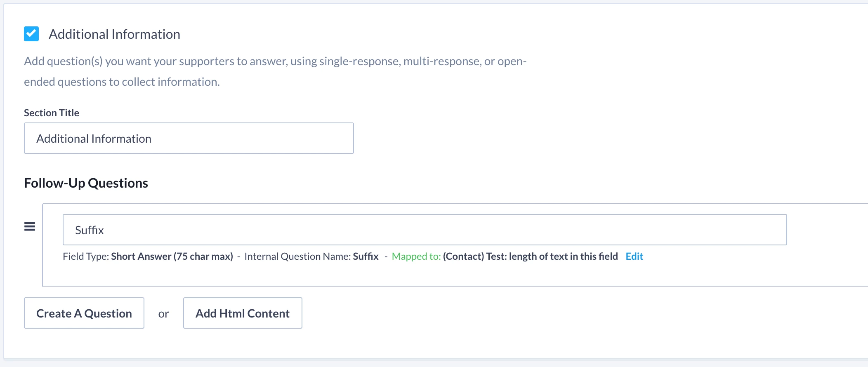Click into the Suffix question text field
Screen dimensions: 868x367
point(425,230)
